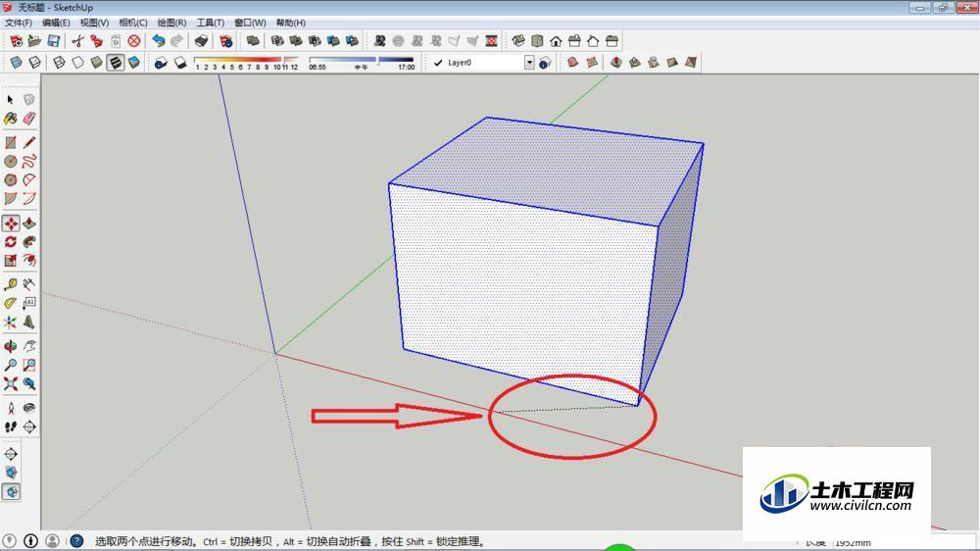Activate the Rectangle drawing tool
980x551 pixels.
point(10,142)
